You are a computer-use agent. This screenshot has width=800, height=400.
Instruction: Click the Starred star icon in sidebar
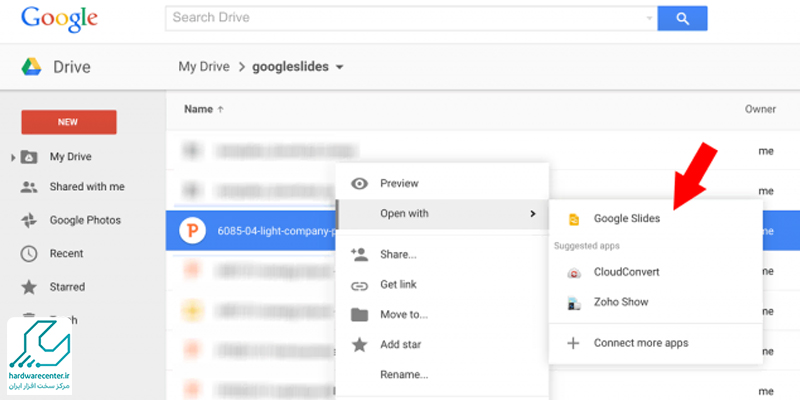(29, 287)
